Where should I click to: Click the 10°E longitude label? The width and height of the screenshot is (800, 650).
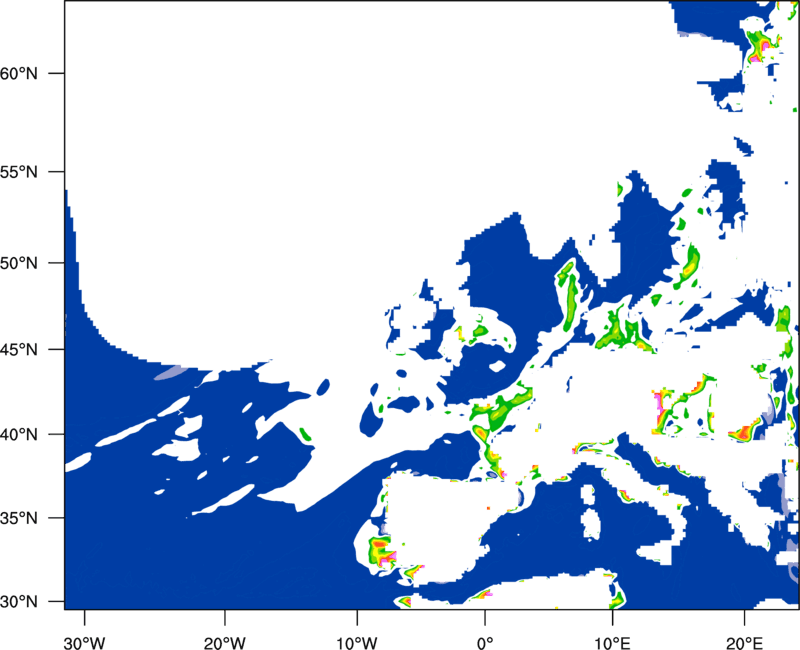click(x=612, y=643)
